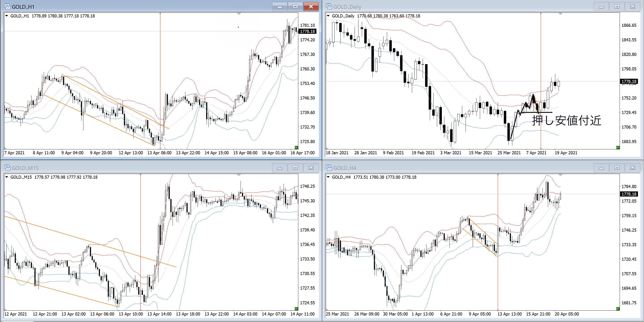Expand the GOLD,Daily chart title arrow
644x322 pixels.
point(328,16)
